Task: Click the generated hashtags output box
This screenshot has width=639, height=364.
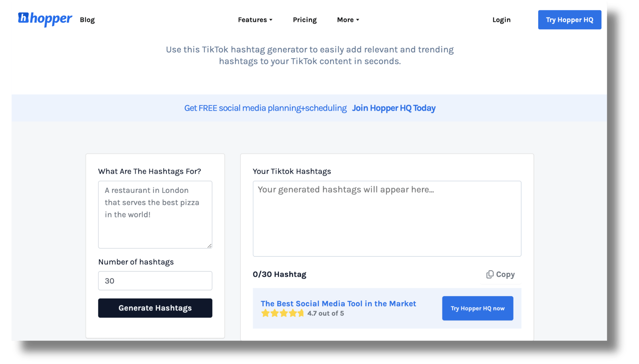Action: [x=387, y=219]
